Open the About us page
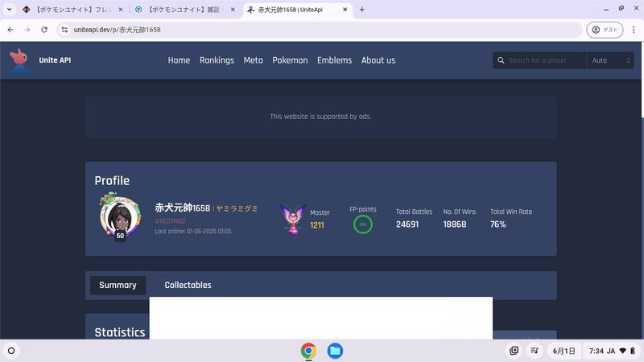The image size is (644, 362). pyautogui.click(x=378, y=60)
